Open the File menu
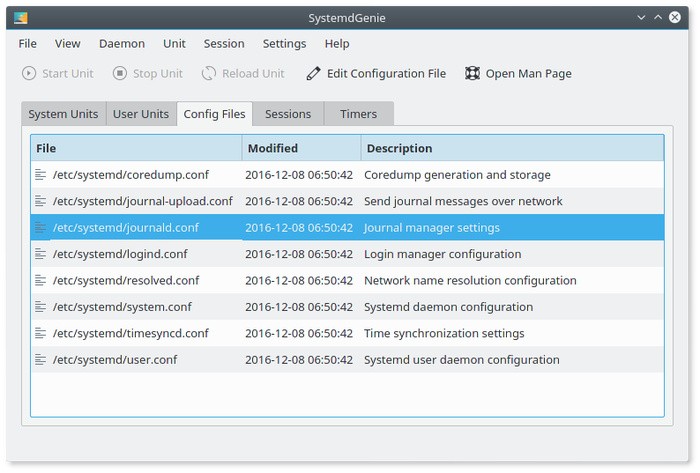Screen dimensions: 700x473 point(27,44)
